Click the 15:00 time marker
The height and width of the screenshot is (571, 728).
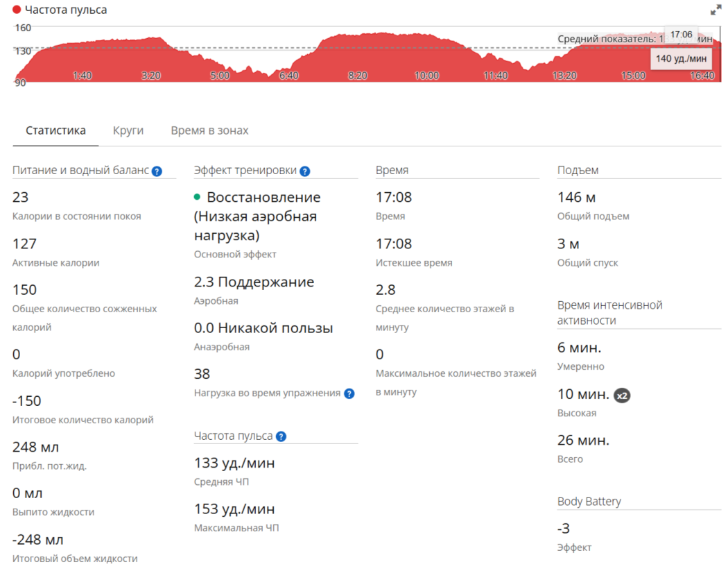(x=633, y=76)
